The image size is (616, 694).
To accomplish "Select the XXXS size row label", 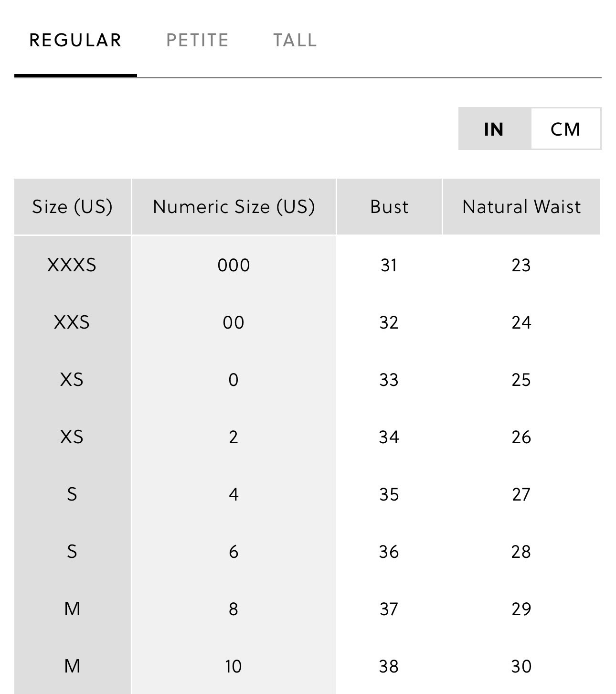I will (72, 265).
